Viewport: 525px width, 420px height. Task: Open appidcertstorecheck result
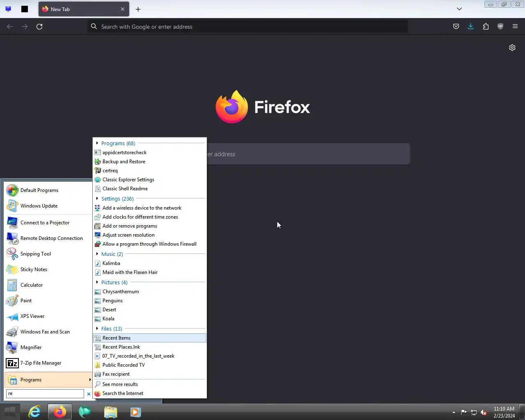click(150, 153)
